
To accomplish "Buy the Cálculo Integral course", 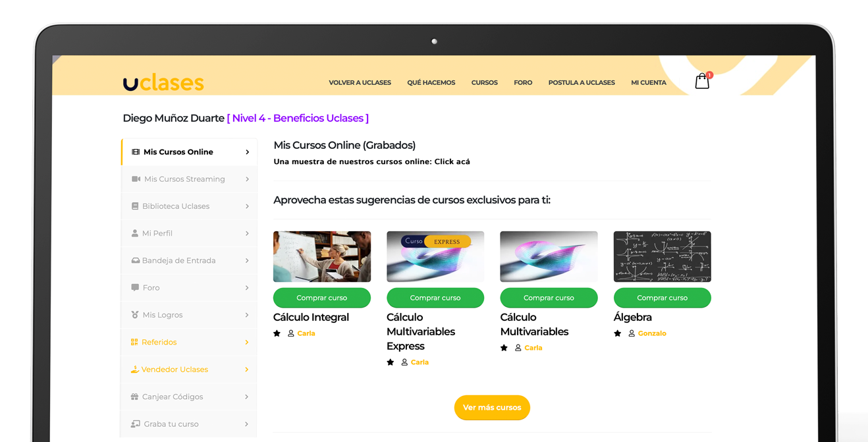I will point(322,298).
